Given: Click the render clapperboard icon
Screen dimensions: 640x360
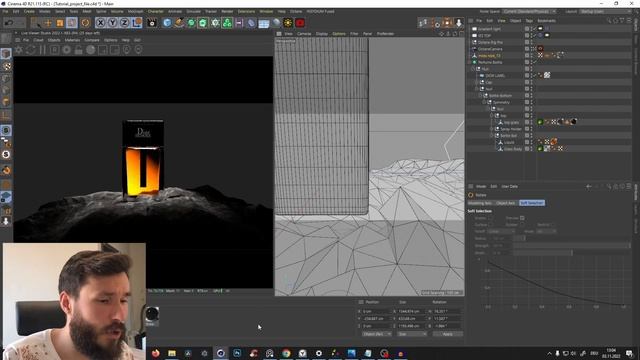Looking at the screenshot, I should [x=152, y=23].
